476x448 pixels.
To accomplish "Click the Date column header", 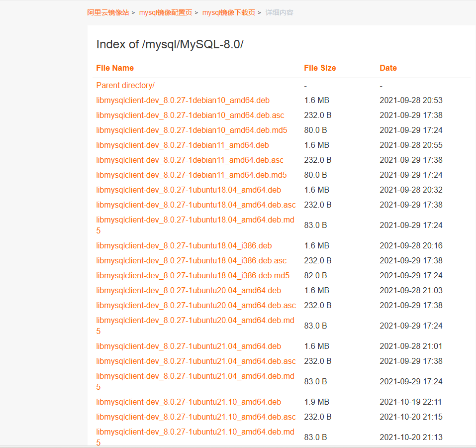I will click(388, 68).
